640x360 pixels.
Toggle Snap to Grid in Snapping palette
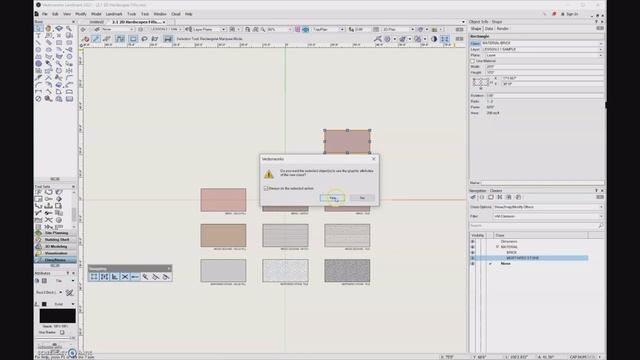click(94, 277)
